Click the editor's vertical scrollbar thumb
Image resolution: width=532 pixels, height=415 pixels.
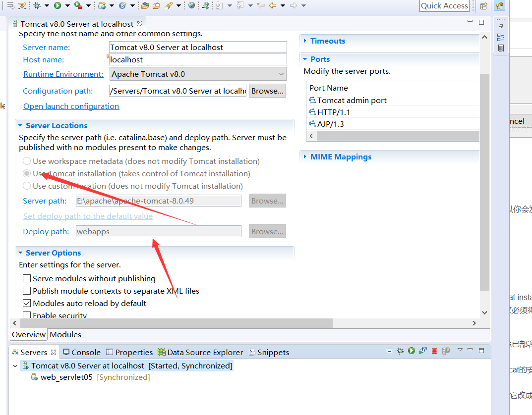click(484, 182)
